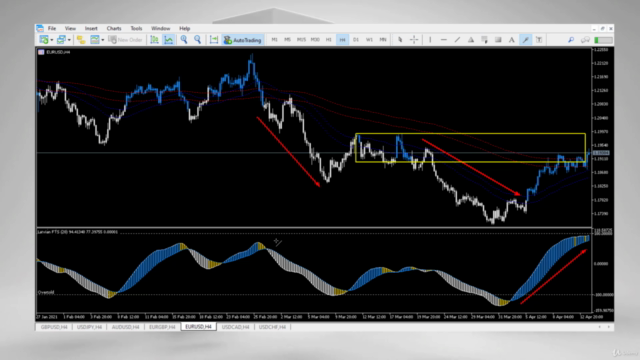The image size is (640, 360).
Task: Expand the New Chart dropdown arrow
Action: click(51, 40)
